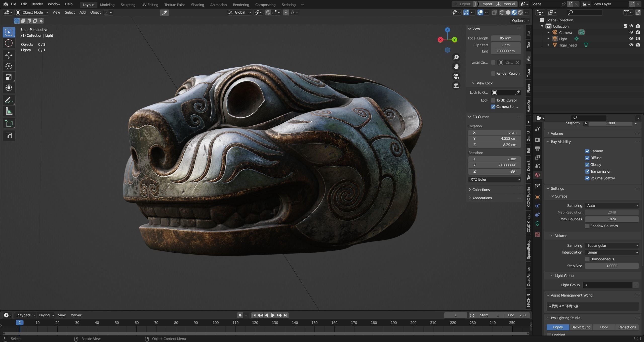Viewport: 644px width, 342px height.
Task: Open Object Data light properties icon
Action: coord(537,224)
